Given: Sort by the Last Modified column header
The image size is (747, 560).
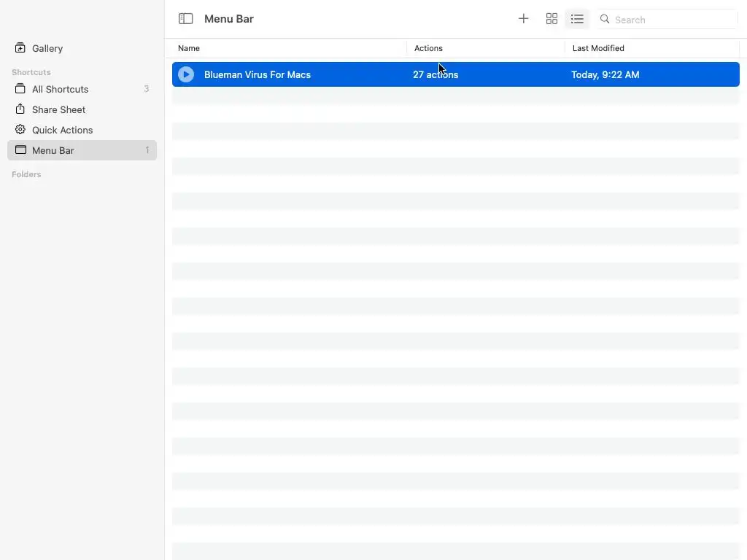Looking at the screenshot, I should 598,48.
